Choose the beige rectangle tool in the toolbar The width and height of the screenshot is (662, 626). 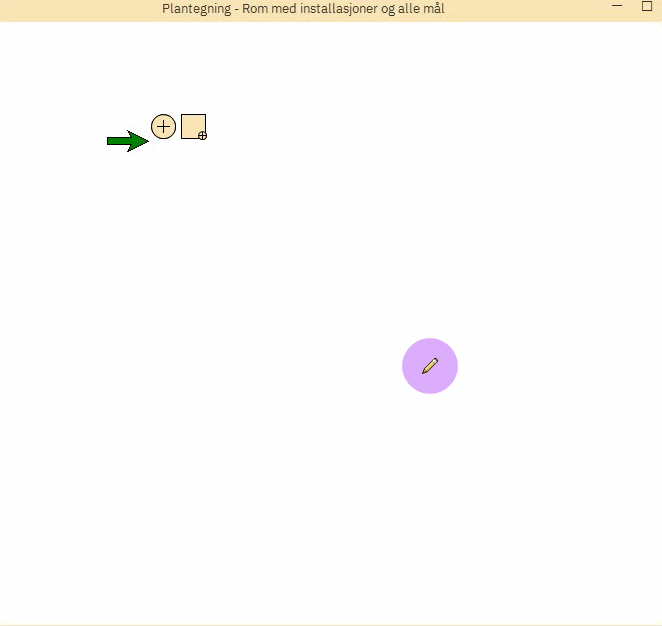coord(193,126)
